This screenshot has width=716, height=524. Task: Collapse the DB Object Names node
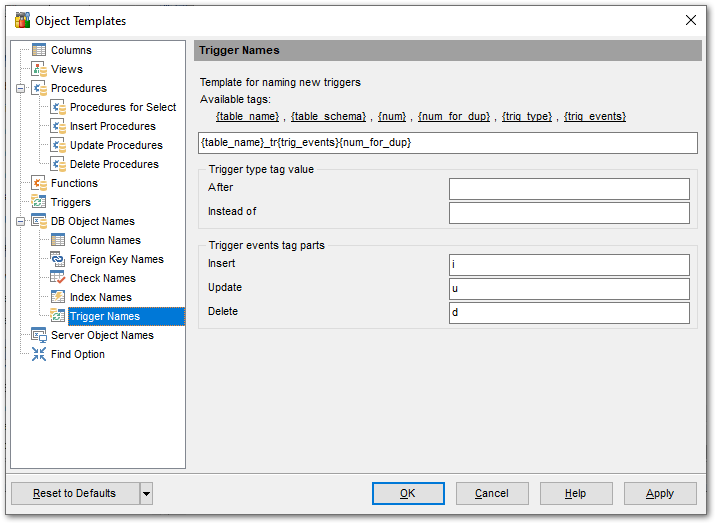click(20, 221)
